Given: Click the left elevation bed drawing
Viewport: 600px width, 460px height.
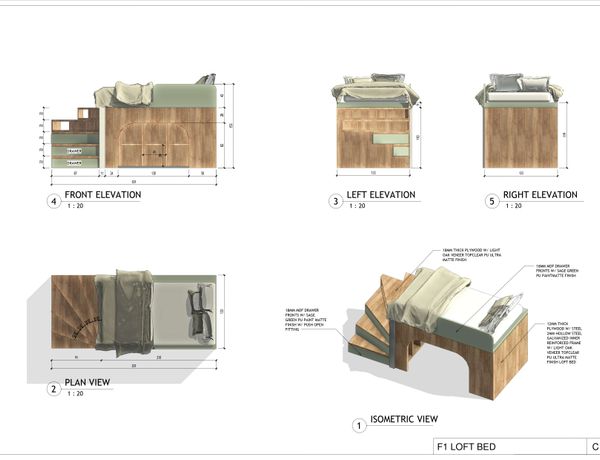Looking at the screenshot, I should click(375, 121).
